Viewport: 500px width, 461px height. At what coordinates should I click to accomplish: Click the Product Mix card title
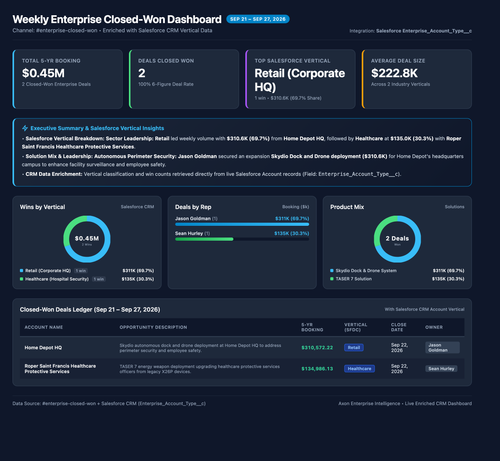click(x=347, y=207)
